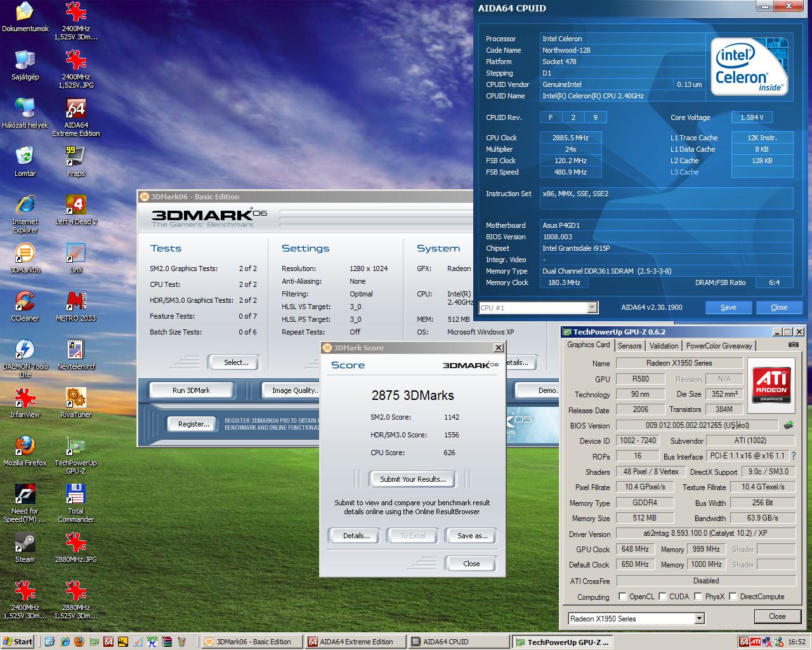Toggle the CUDA checkbox
Viewport: 812px width, 650px height.
[x=662, y=597]
